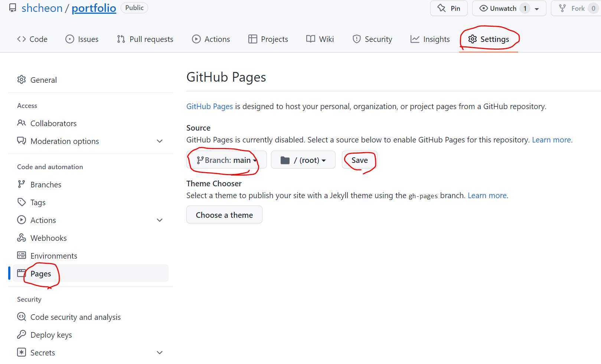Switch to the Insights tab
Screen dimensions: 601x364
[430, 39]
